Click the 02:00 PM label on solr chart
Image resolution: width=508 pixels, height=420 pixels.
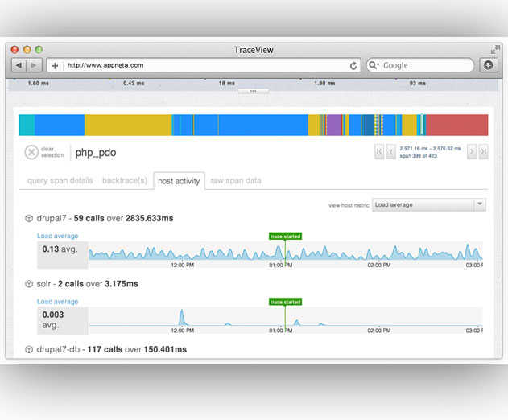tap(379, 331)
